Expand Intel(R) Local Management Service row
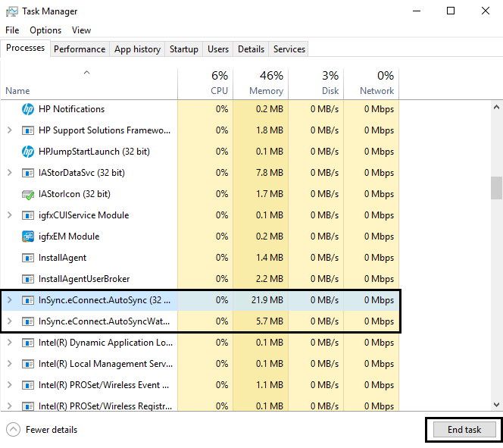Image resolution: width=503 pixels, height=448 pixels. [x=10, y=364]
